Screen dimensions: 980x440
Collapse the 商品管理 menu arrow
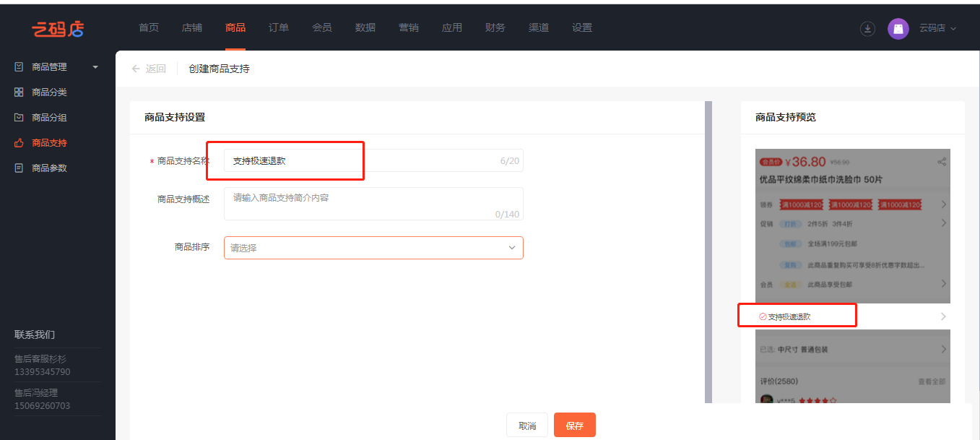click(95, 67)
